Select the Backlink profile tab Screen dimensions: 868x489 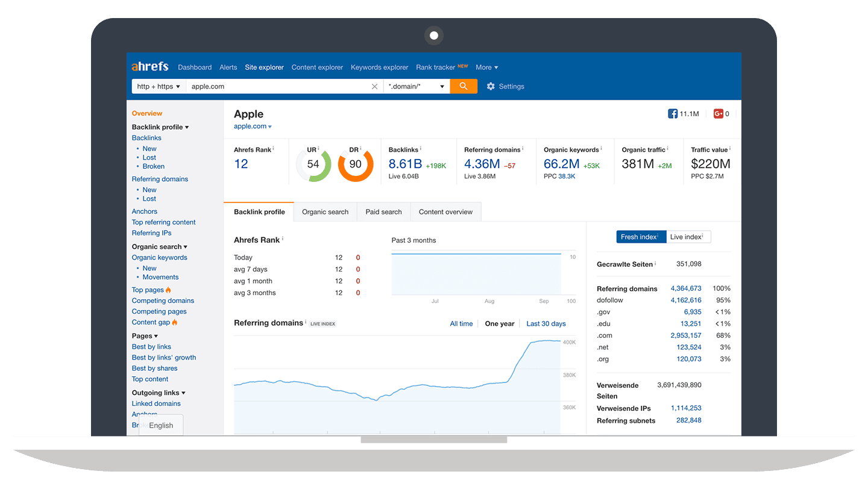[259, 212]
